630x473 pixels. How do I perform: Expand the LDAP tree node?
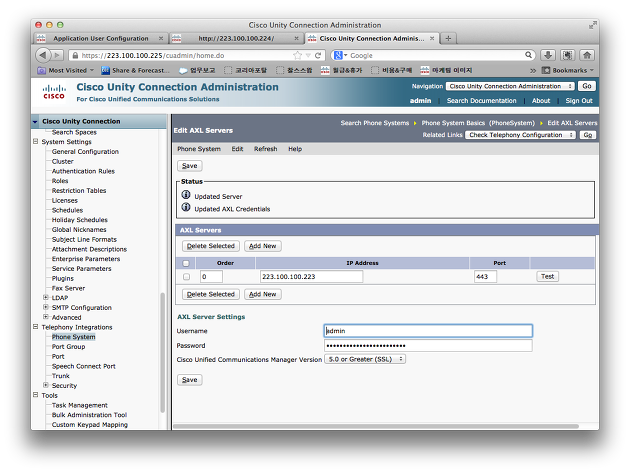tap(46, 297)
